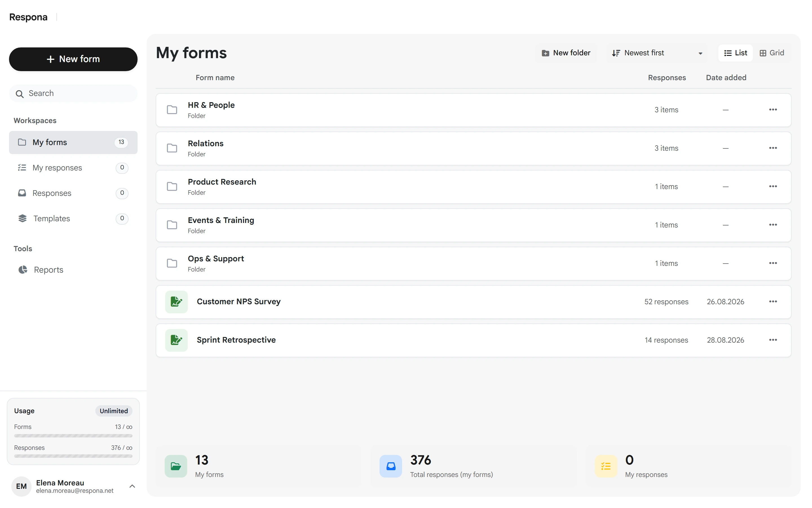812x508 pixels.
Task: Click the Relations folder icon
Action: (172, 148)
